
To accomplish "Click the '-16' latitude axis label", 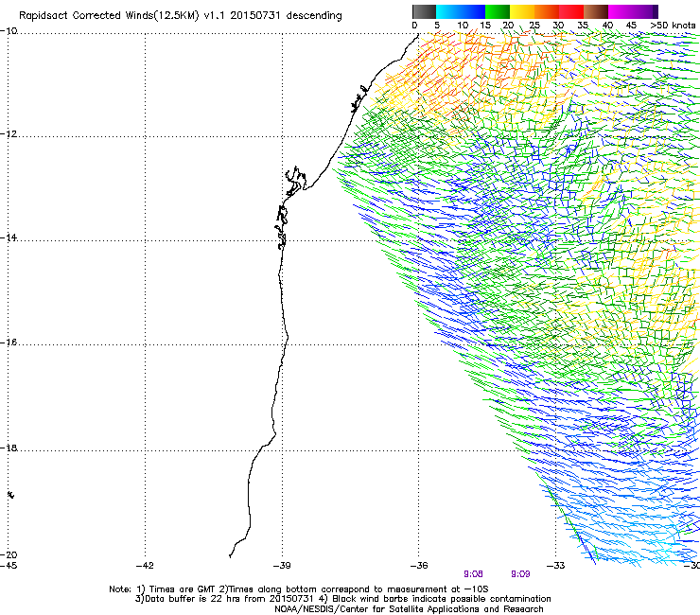I will click(x=9, y=343).
